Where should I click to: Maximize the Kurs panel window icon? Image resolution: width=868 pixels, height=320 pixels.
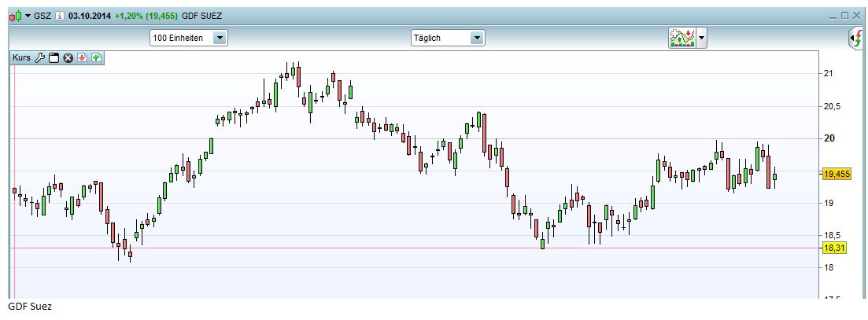pos(54,57)
